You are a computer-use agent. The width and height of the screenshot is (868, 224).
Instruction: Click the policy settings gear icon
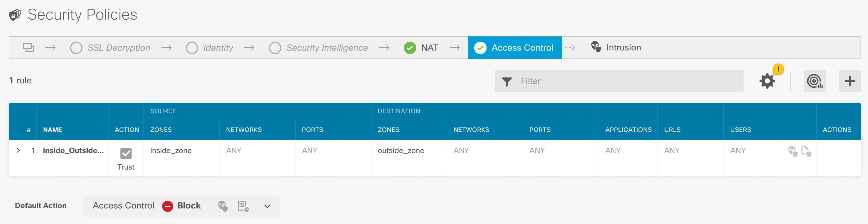767,81
